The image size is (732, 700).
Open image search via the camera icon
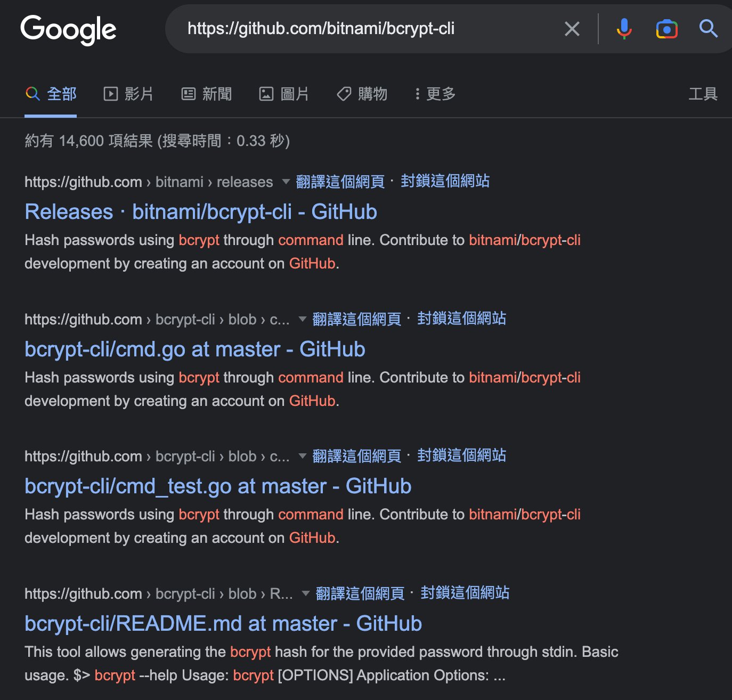(x=666, y=29)
